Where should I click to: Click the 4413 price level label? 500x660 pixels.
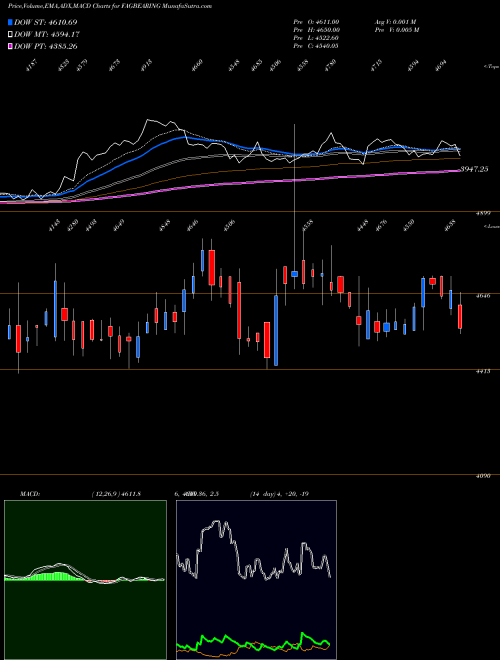[483, 372]
